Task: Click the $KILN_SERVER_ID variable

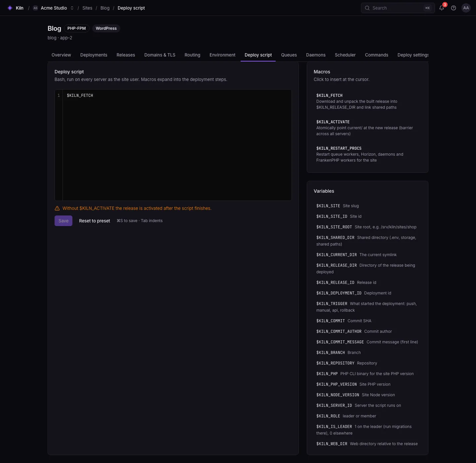Action: (368, 405)
